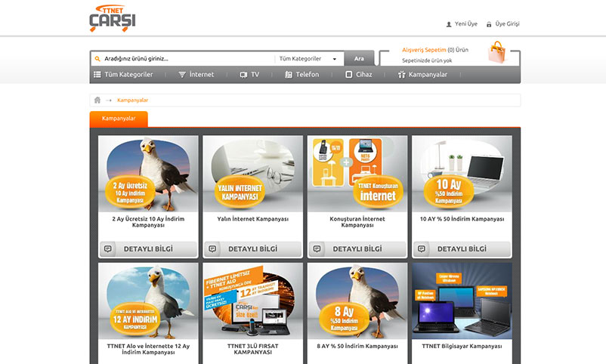Open the 10 Ay %50 İndirim laptop thumbnail
This screenshot has width=606, height=364.
click(462, 174)
